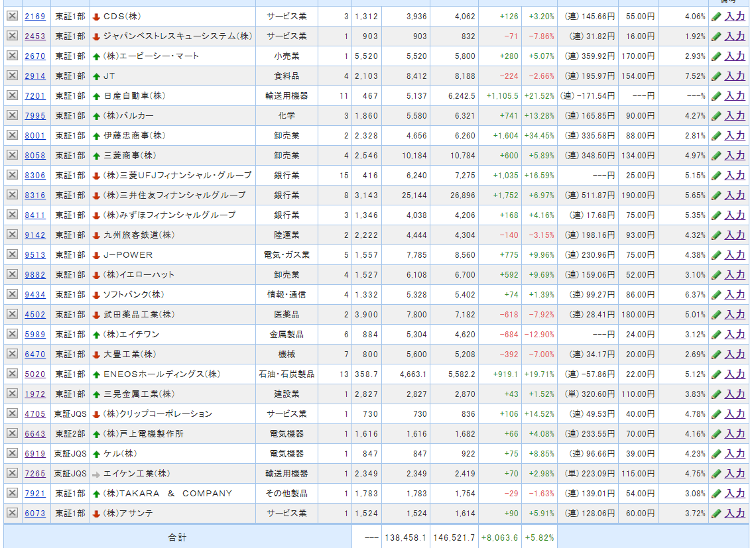Click 入力 link for (株)アサンテ row

click(735, 514)
